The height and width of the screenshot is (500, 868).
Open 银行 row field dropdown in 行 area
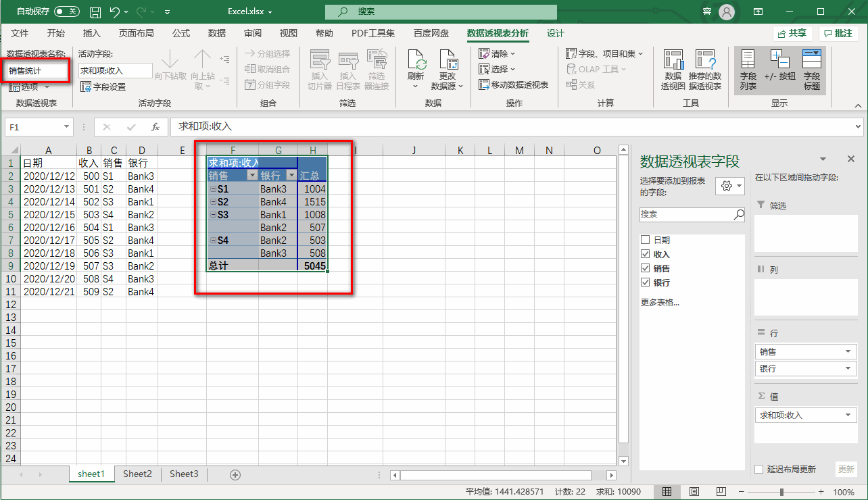coord(848,369)
